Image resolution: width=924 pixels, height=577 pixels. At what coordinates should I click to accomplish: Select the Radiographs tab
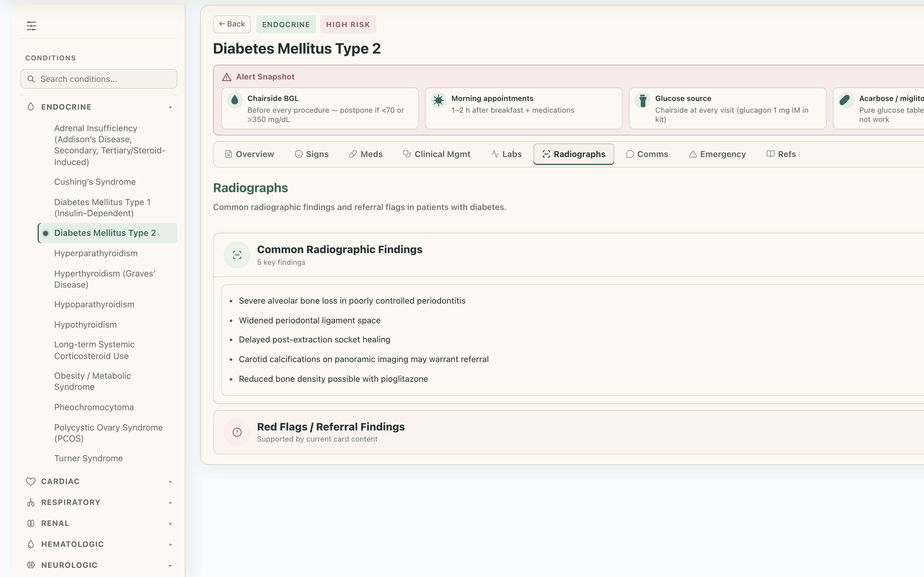[573, 154]
